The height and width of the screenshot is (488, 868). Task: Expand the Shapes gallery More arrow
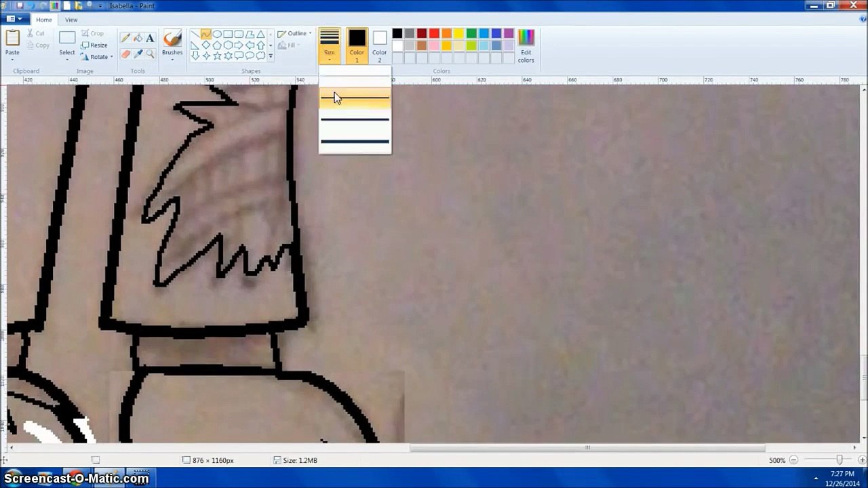271,56
